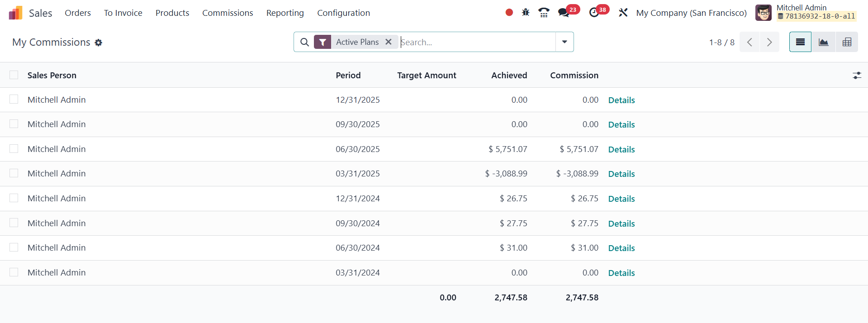The width and height of the screenshot is (868, 323).
Task: Open the chat messages icon
Action: [564, 13]
